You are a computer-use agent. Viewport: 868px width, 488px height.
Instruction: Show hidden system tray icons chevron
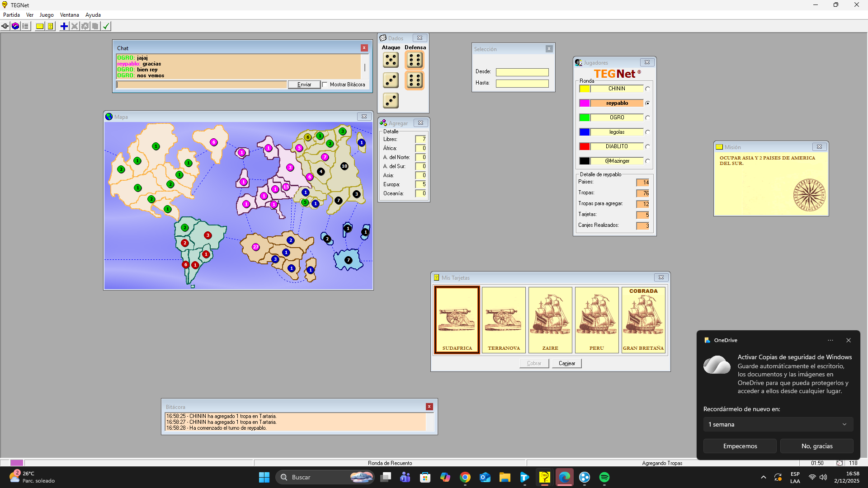click(764, 477)
